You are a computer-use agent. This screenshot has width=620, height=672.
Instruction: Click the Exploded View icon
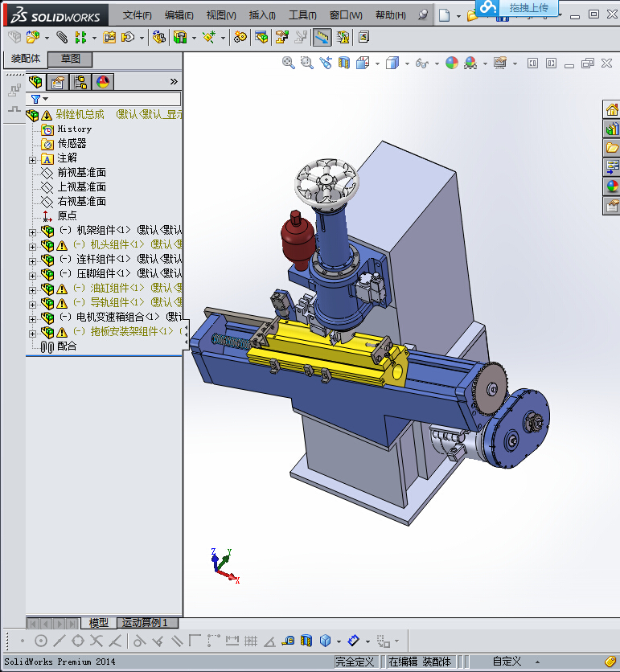[x=281, y=37]
